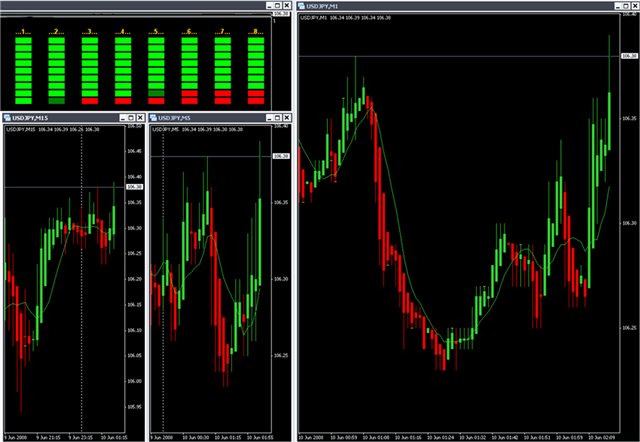Viewport: 640px width, 442px height.
Task: Click the bottom red bar in column 4
Action: [x=123, y=101]
